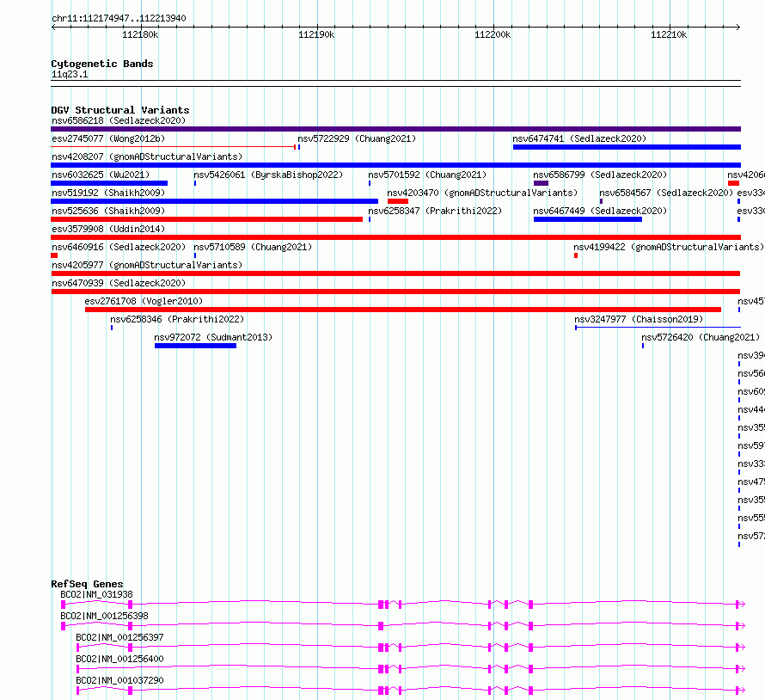This screenshot has width=765, height=700.
Task: Select the red nsv4203470 variant block
Action: (x=398, y=201)
